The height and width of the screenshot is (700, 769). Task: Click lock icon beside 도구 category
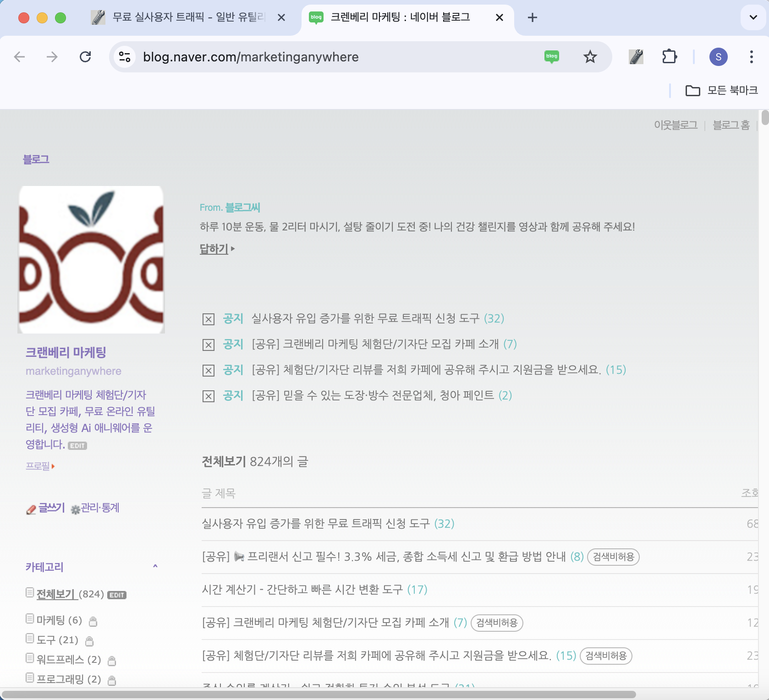[x=89, y=640]
